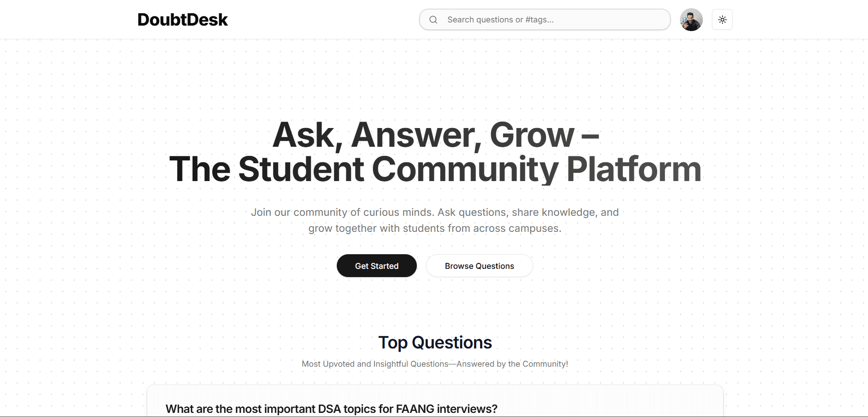The image size is (868, 417).
Task: Open the DSA topics for FAANG question
Action: click(x=331, y=409)
